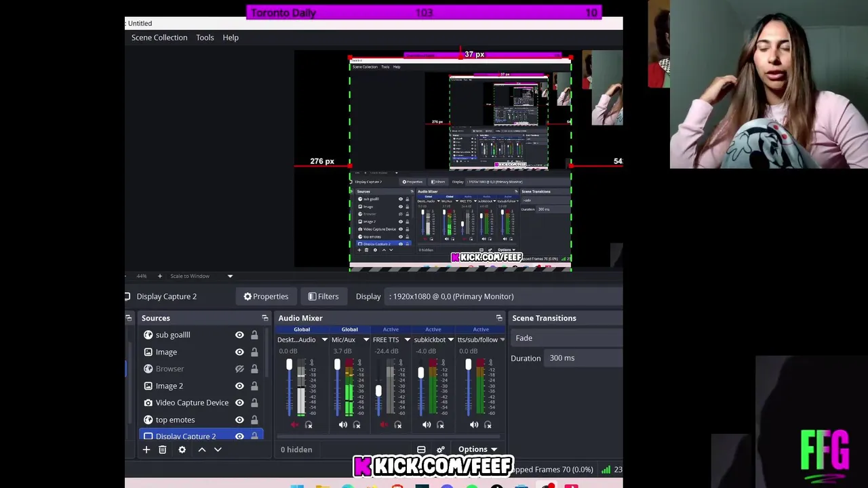Hide the sub goallll source
This screenshot has width=868, height=488.
(x=239, y=335)
